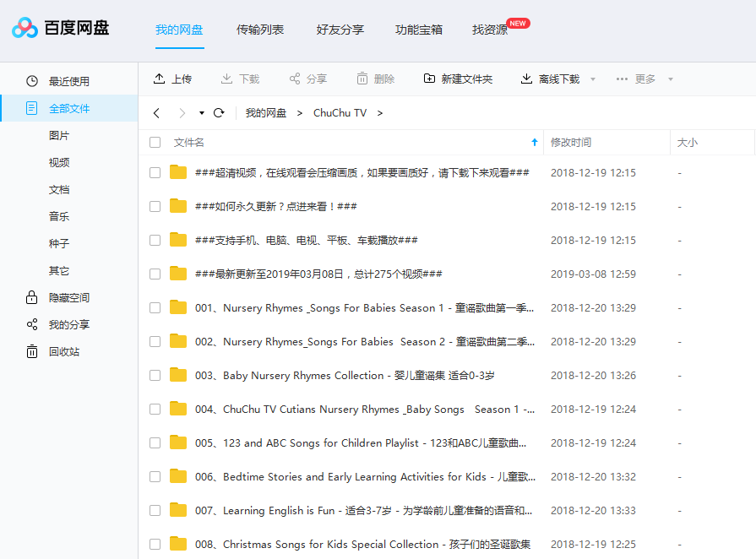This screenshot has height=559, width=756.
Task: Sort by 大小 column header
Action: 687,142
